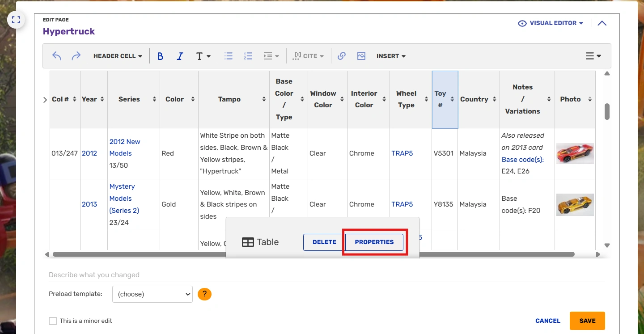Insert a bullet list
The width and height of the screenshot is (644, 334).
[x=229, y=56]
